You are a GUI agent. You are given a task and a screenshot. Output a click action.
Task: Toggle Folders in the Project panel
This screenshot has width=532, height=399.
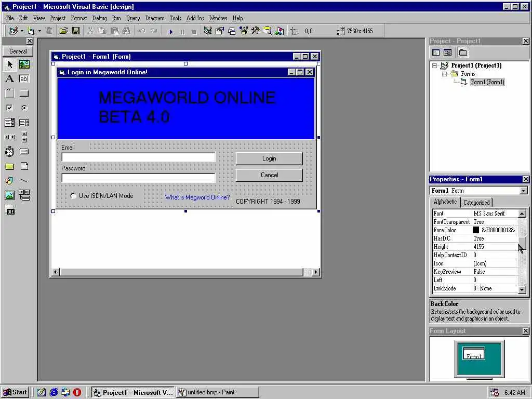click(463, 52)
